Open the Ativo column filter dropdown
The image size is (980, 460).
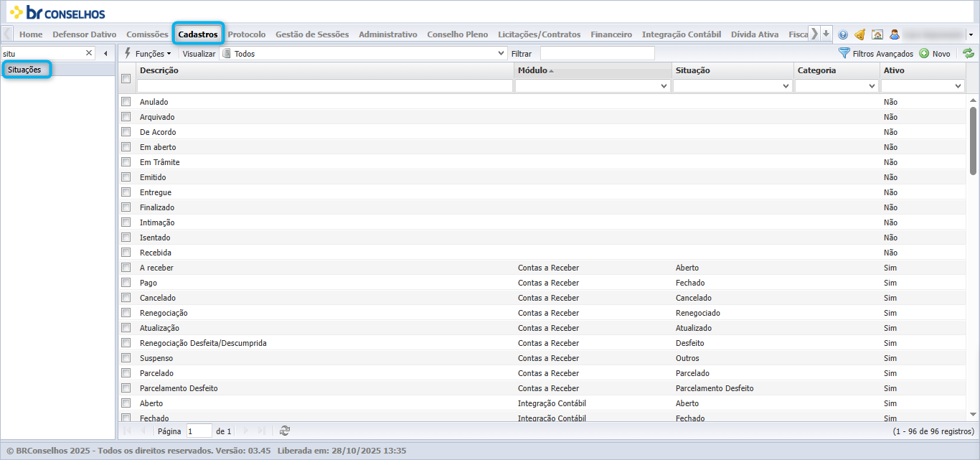958,86
